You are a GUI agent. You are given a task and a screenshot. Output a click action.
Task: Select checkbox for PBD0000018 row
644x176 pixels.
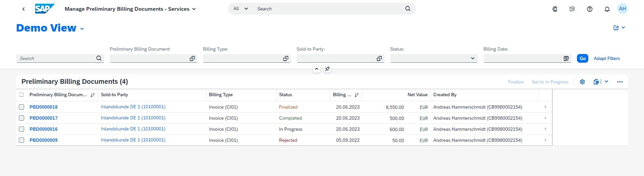[21, 107]
